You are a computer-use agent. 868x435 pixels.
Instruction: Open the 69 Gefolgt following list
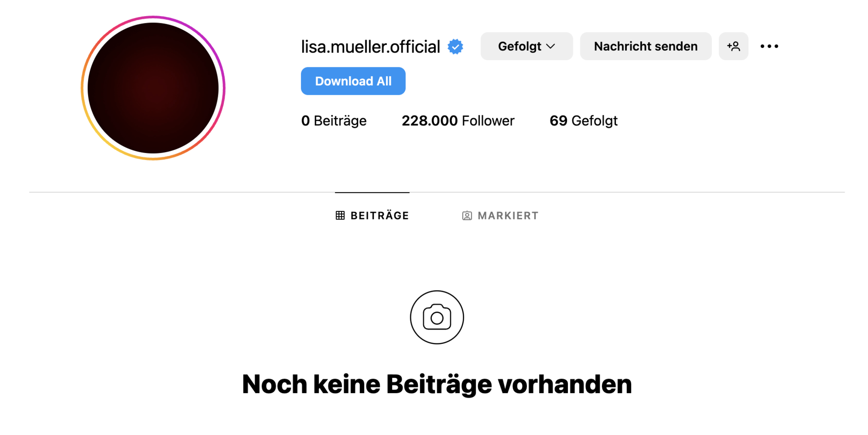click(x=583, y=121)
